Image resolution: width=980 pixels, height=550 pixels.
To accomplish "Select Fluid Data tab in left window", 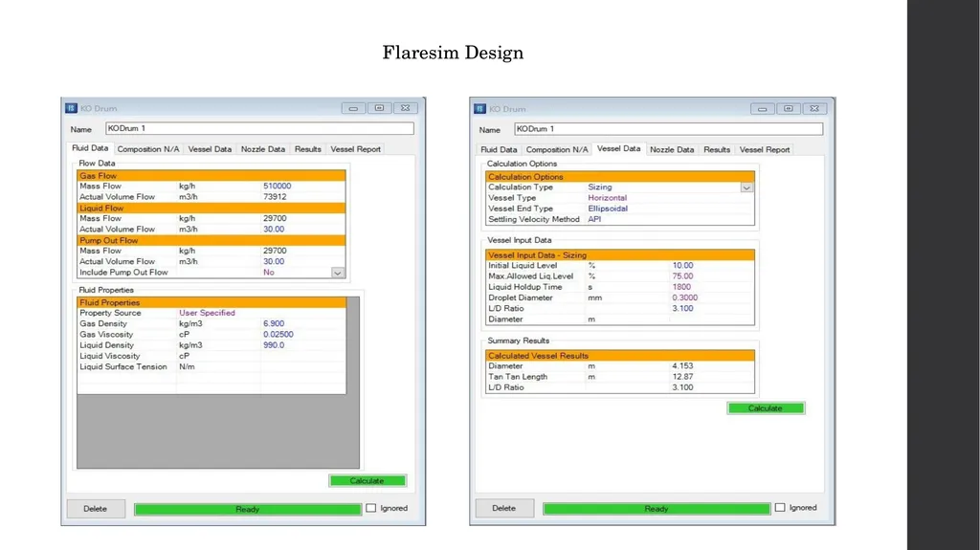I will pos(90,148).
